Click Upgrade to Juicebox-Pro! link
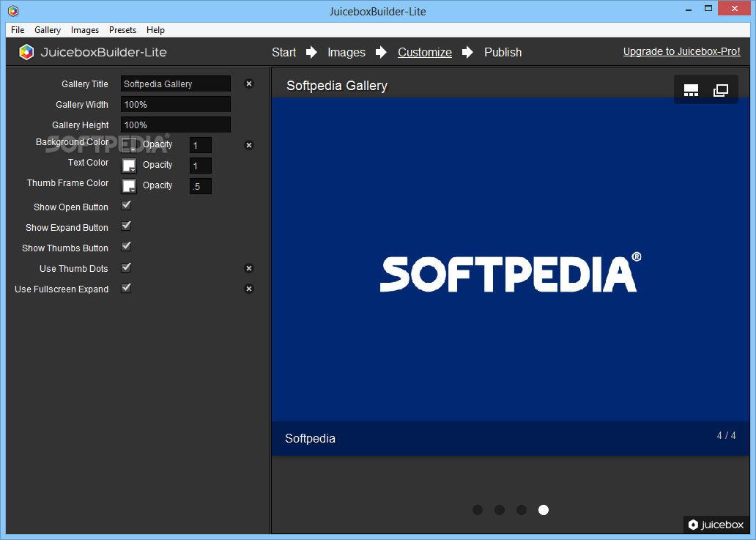The width and height of the screenshot is (756, 540). 682,51
